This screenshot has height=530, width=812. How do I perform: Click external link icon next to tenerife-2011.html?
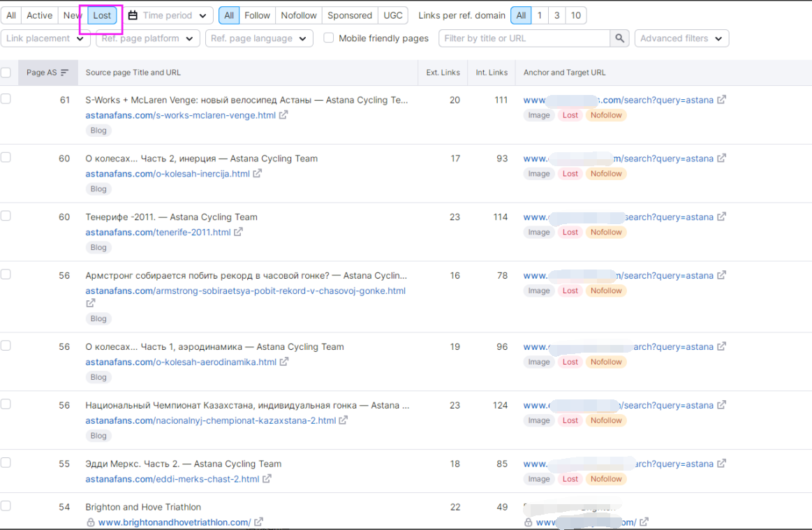[238, 233]
